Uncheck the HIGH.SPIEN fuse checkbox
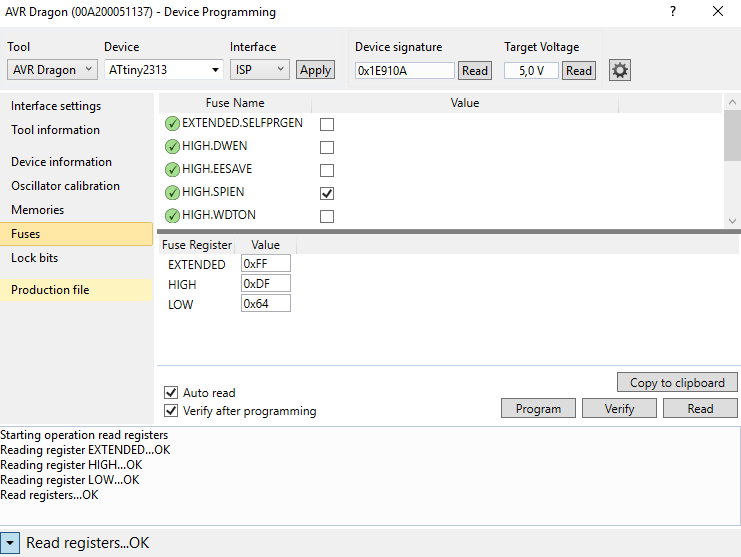The width and height of the screenshot is (741, 557). pos(327,193)
